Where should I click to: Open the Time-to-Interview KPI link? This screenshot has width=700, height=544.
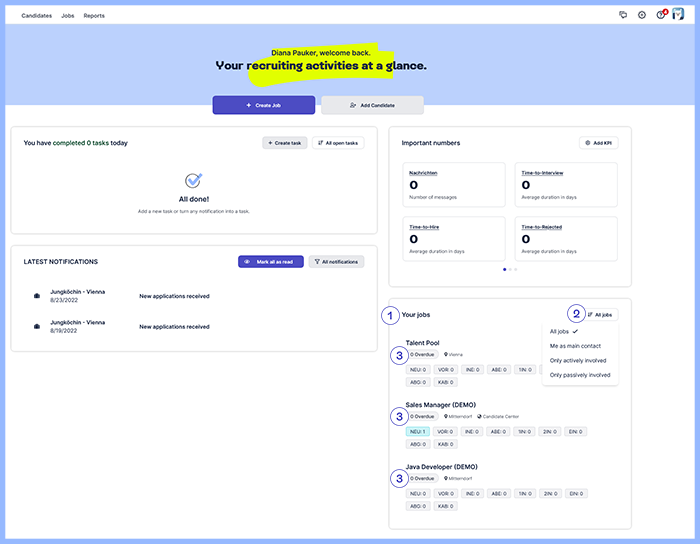(x=542, y=173)
